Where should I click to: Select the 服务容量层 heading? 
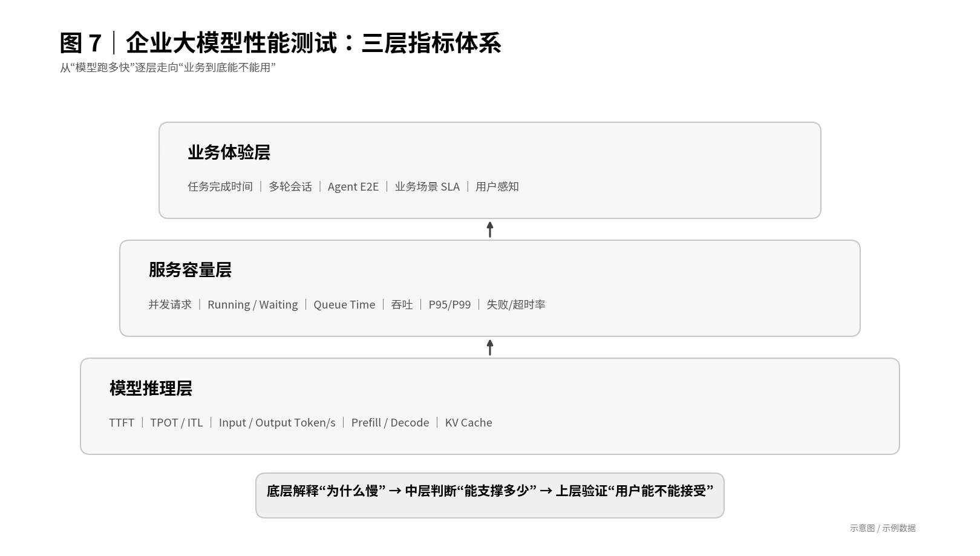pos(190,270)
